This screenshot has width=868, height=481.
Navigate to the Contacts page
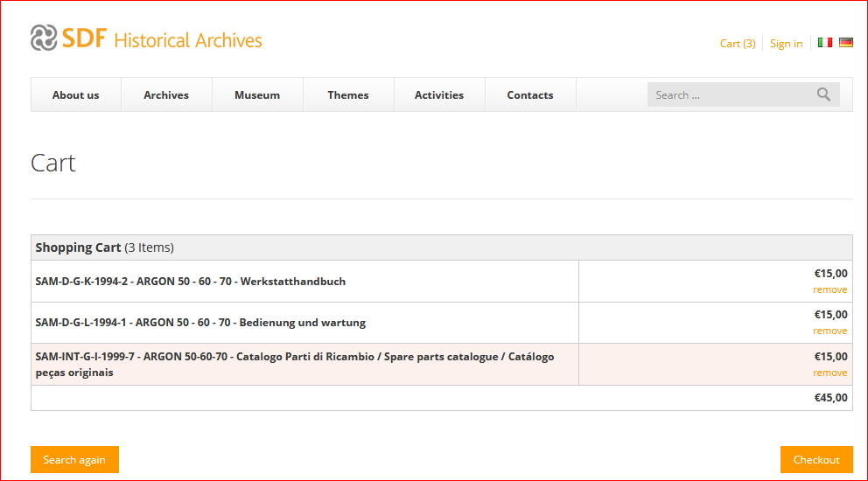(530, 94)
